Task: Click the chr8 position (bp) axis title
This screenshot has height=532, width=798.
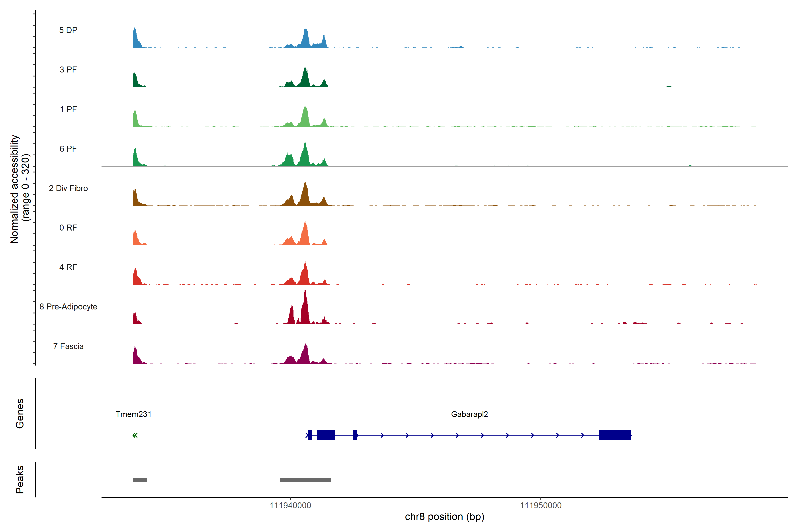Action: pos(444,517)
